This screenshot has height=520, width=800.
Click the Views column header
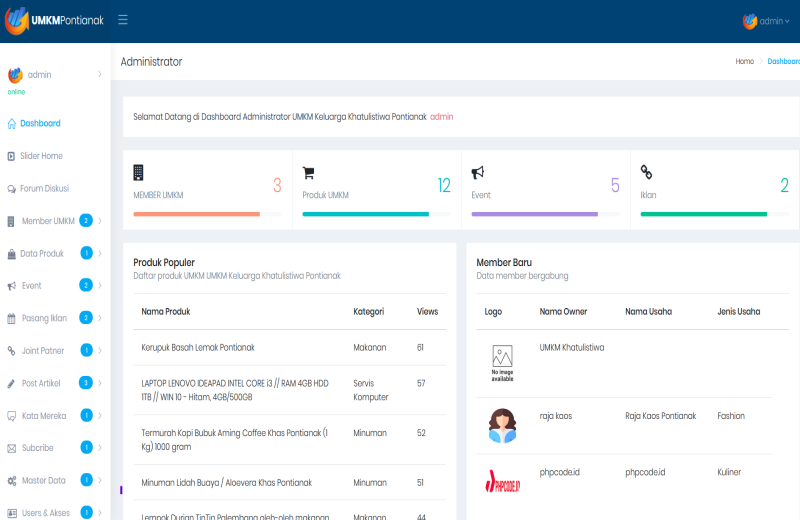point(427,312)
